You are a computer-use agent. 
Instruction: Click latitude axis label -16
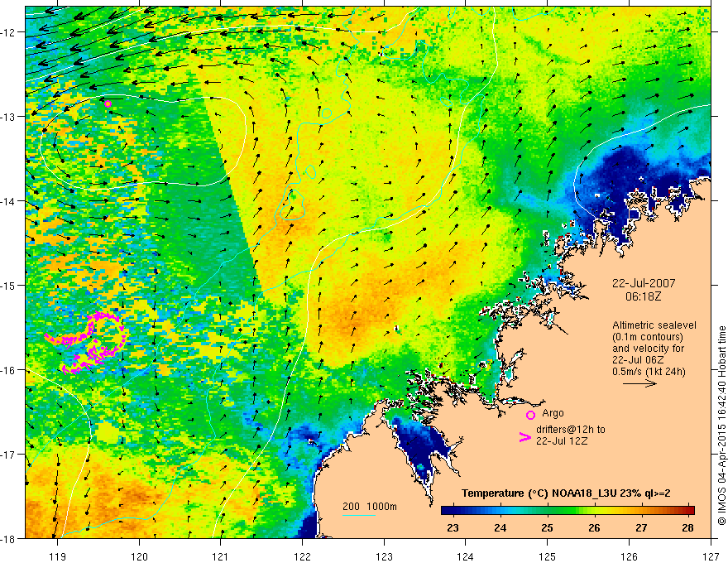coord(8,370)
